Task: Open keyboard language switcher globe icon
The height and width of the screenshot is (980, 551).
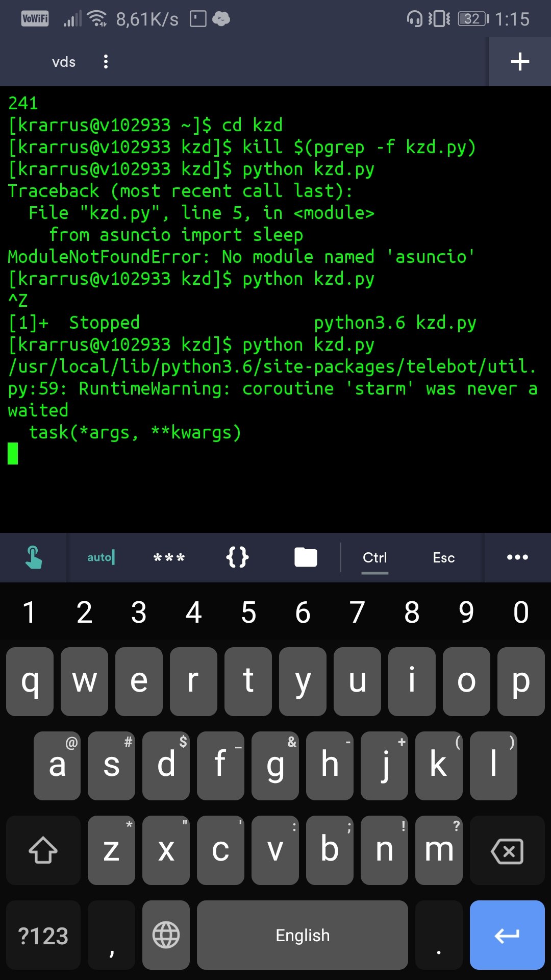Action: click(x=166, y=935)
